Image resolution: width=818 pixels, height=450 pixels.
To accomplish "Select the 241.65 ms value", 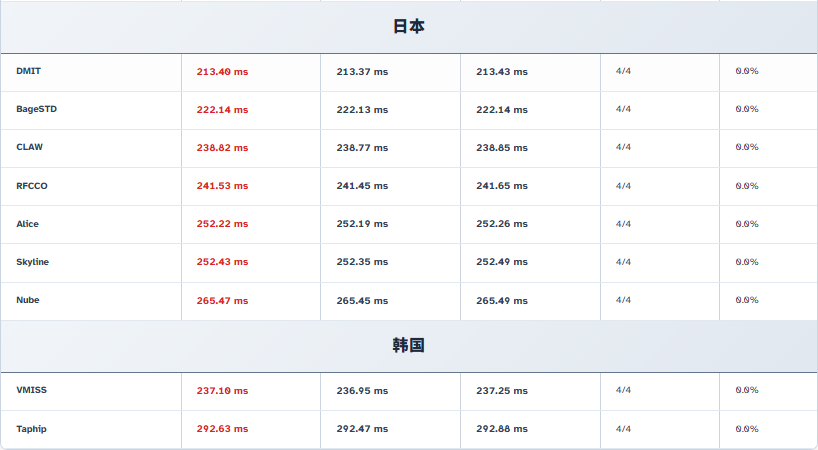I will coord(502,186).
